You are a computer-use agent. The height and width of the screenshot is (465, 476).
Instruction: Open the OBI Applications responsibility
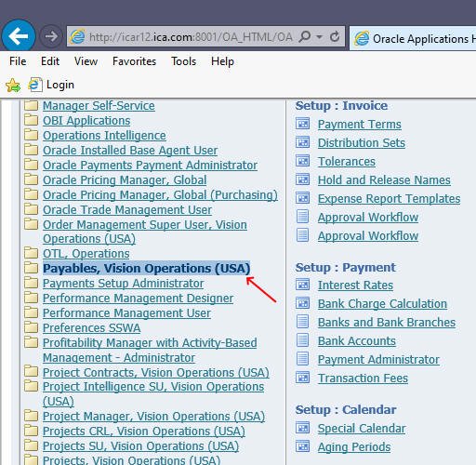(x=86, y=121)
